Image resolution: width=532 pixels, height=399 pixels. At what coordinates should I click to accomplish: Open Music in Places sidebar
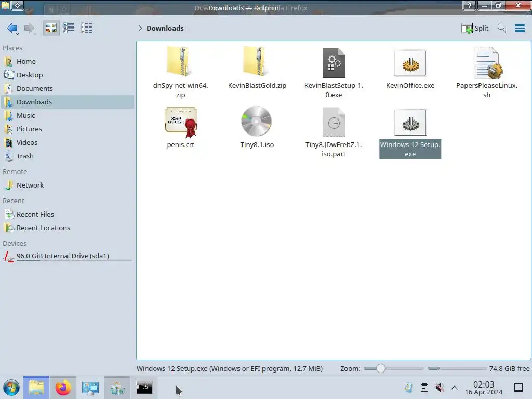(68, 116)
